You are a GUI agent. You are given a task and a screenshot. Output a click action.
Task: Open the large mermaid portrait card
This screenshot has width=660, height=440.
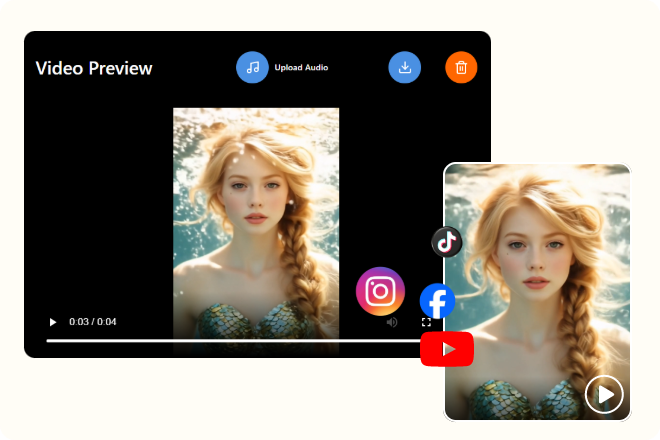[538, 291]
